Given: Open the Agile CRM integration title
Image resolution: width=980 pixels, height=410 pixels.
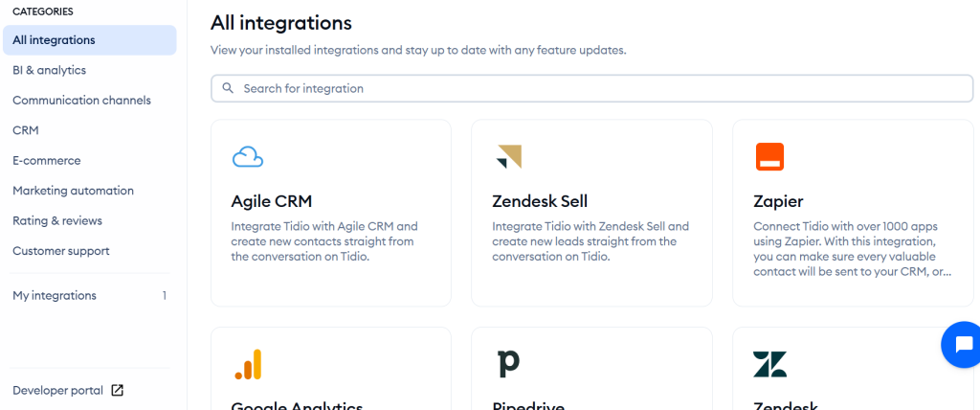Looking at the screenshot, I should click(x=271, y=201).
